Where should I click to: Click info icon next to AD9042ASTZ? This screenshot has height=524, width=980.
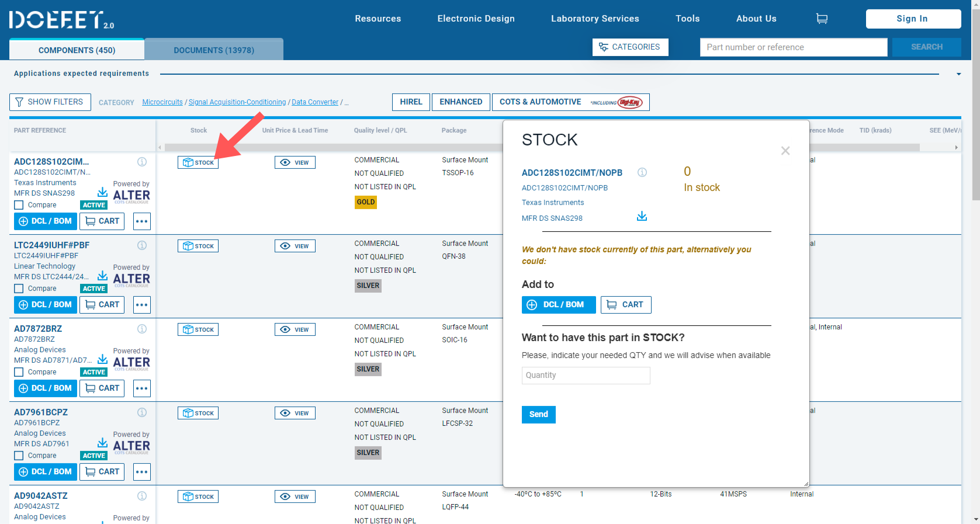(x=142, y=496)
